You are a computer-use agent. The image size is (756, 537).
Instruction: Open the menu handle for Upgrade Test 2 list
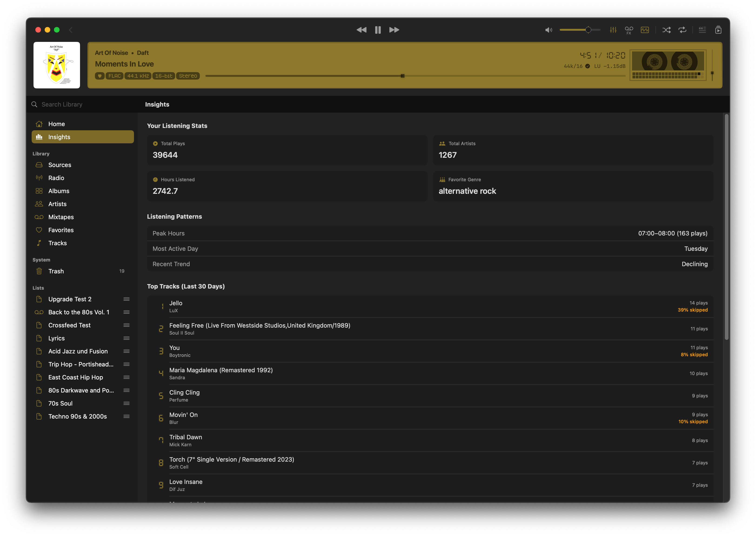(x=126, y=299)
